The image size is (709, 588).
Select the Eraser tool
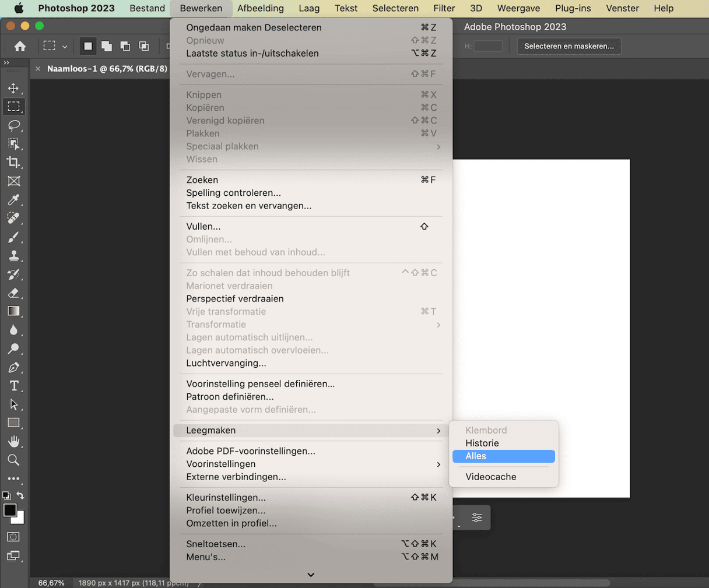(13, 293)
